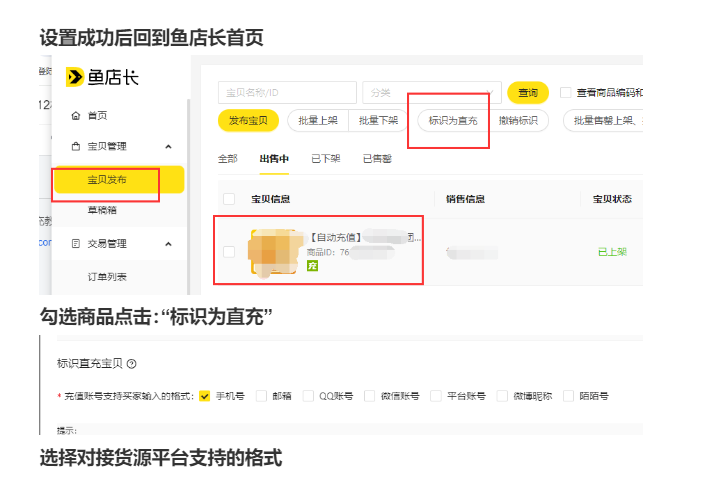The image size is (721, 498).
Task: Enable the 查看商品编码 checkbox
Action: [x=566, y=92]
